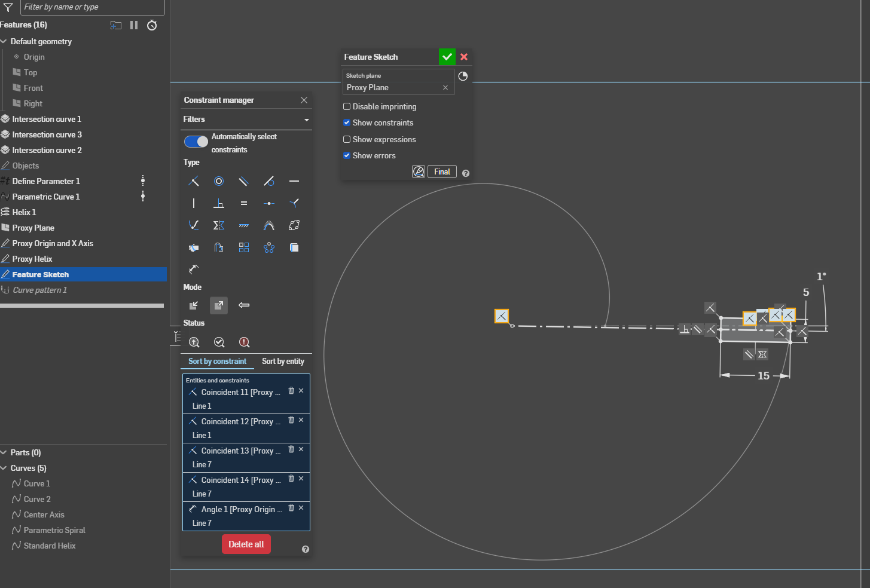Image resolution: width=870 pixels, height=588 pixels.
Task: Select the Circular pattern constraint filter icon
Action: click(269, 247)
